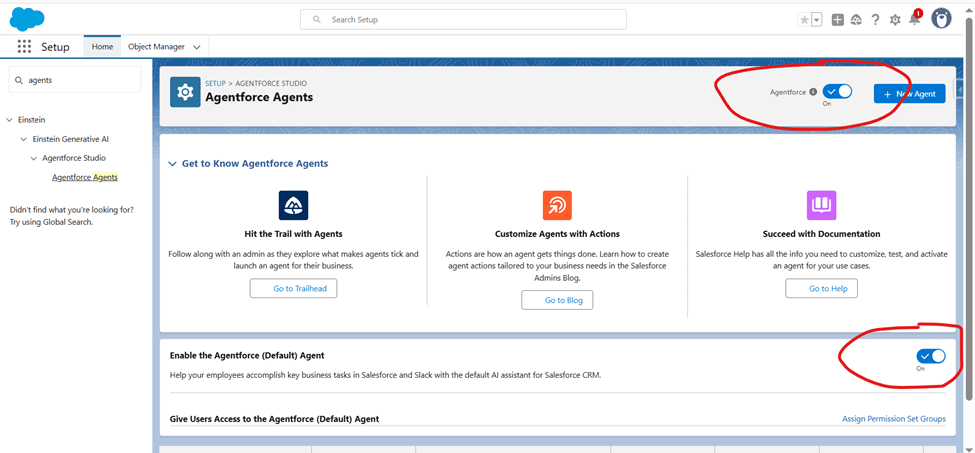975x453 pixels.
Task: Click the Agentforce Agents page title
Action: [259, 97]
